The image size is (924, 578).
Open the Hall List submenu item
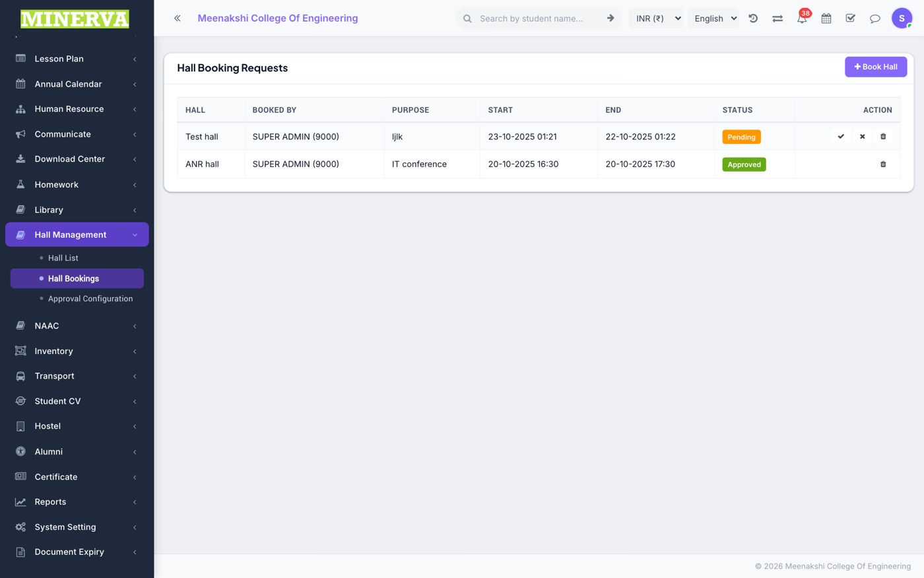[x=63, y=258]
